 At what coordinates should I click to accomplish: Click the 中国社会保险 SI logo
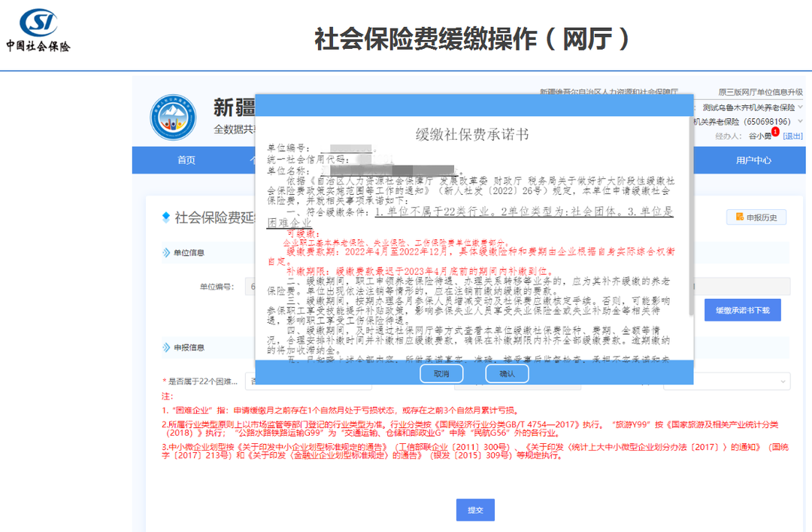tap(38, 30)
